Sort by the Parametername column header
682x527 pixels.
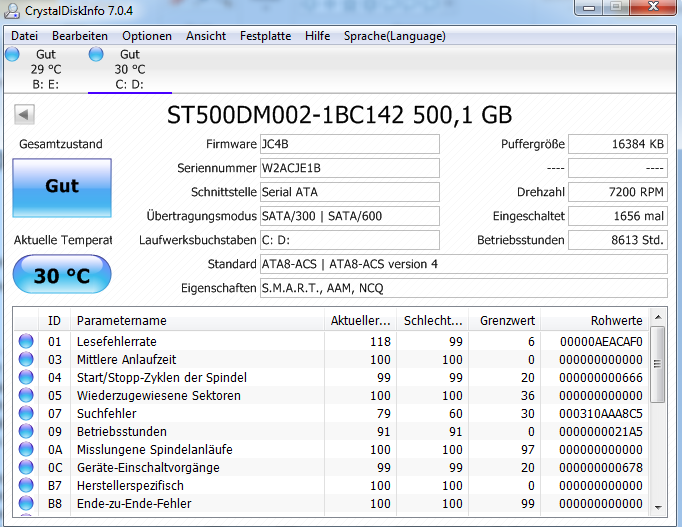tap(197, 320)
